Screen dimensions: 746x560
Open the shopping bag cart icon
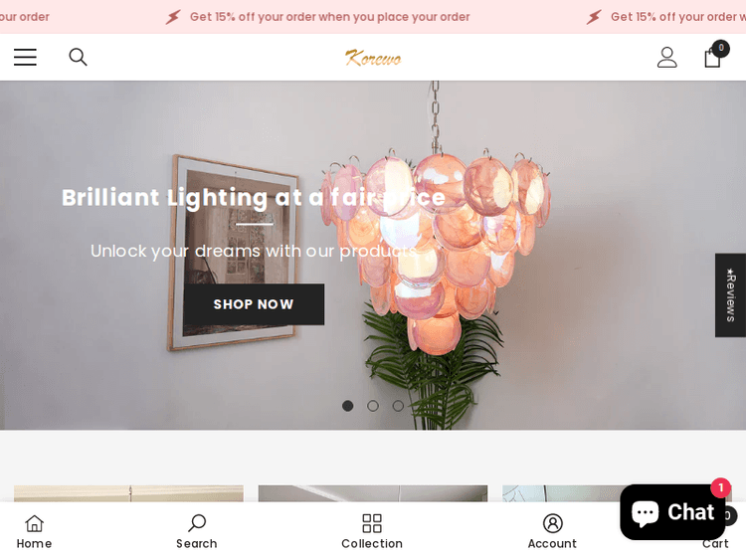[x=715, y=55]
